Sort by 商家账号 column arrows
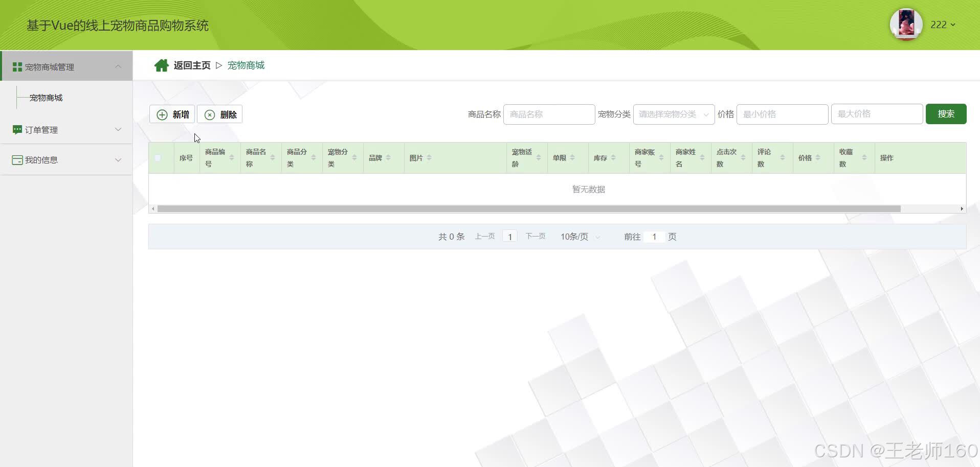 [x=661, y=158]
